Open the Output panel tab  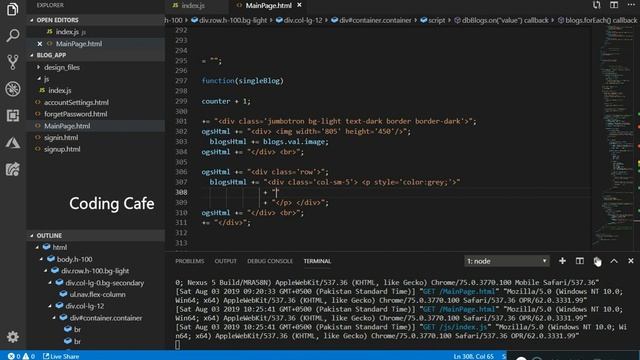(x=225, y=261)
